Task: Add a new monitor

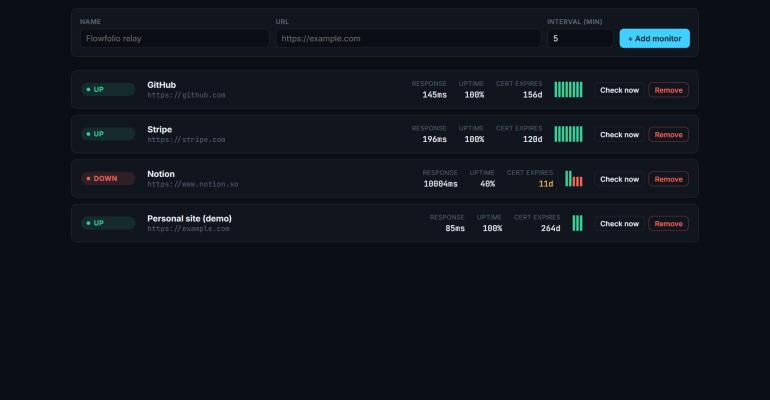Action: tap(655, 38)
